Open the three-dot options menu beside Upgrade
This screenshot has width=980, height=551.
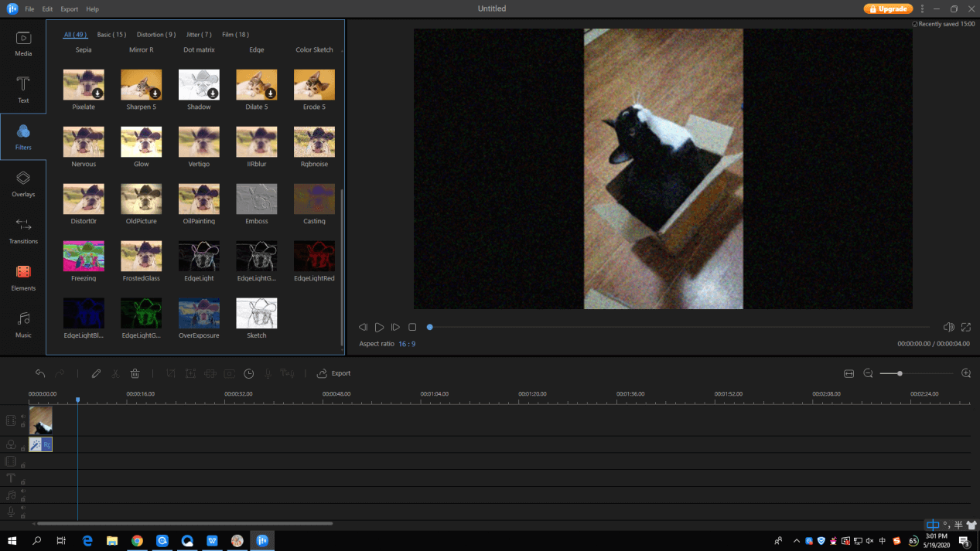pos(922,9)
